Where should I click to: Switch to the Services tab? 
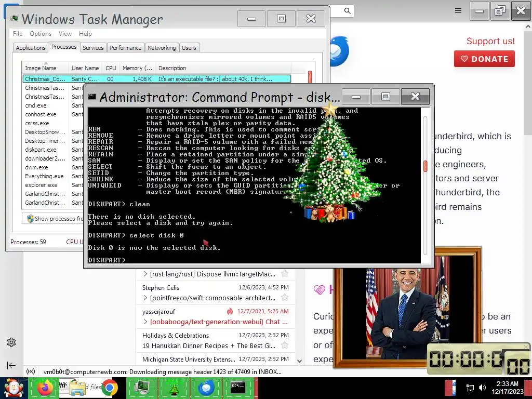(93, 47)
